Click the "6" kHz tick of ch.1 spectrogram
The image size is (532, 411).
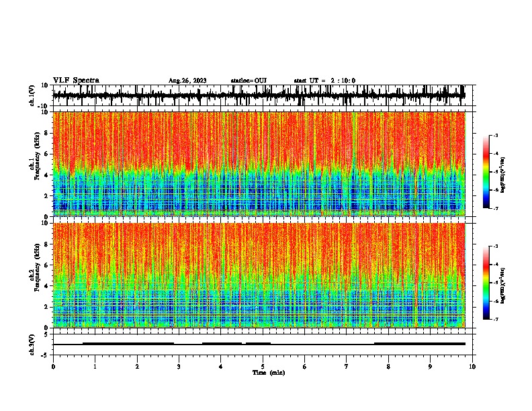point(46,154)
